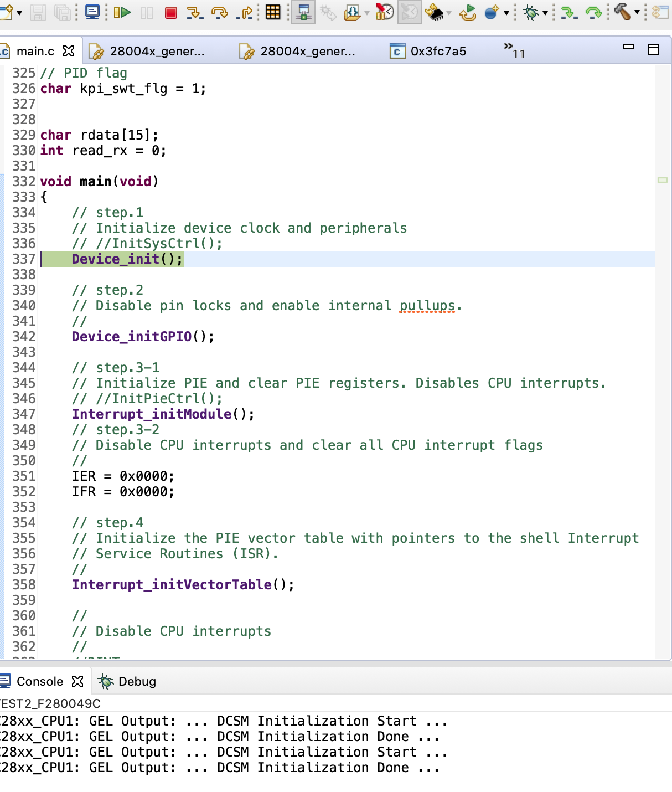Viewport: 672px width, 792px height.
Task: Click the grid-shaped toolbar icon
Action: pyautogui.click(x=273, y=12)
